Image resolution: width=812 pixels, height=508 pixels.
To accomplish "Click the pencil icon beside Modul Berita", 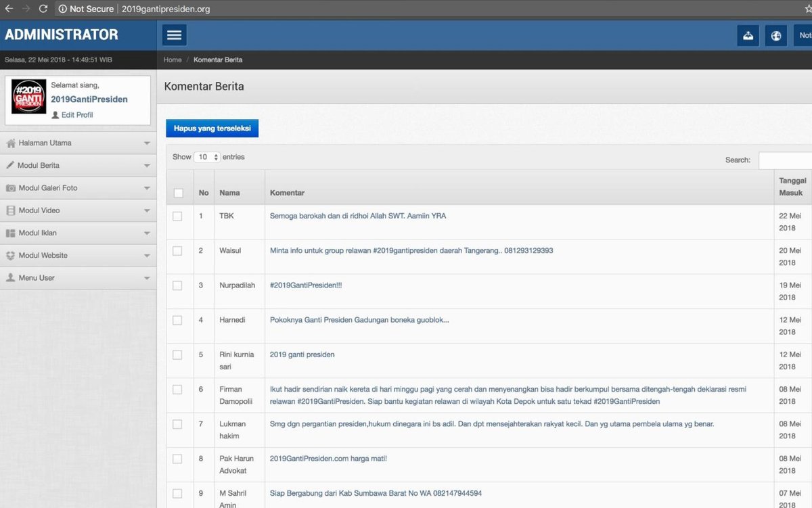I will [x=11, y=165].
